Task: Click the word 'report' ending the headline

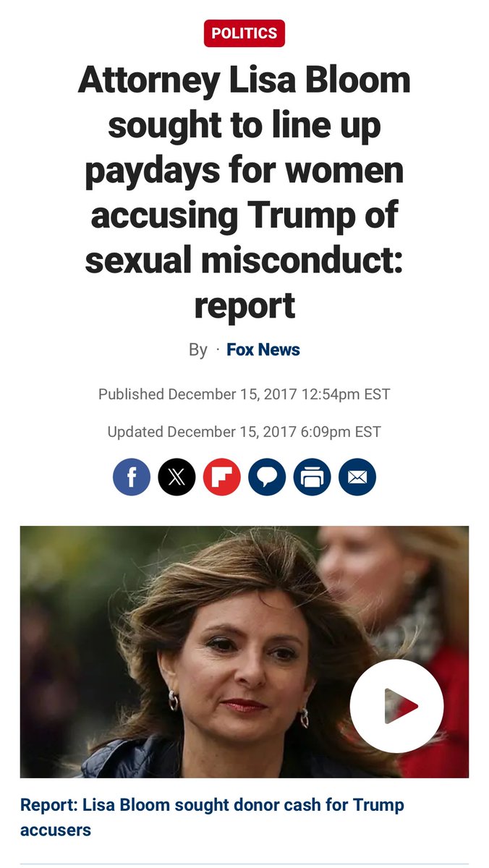Action: tap(244, 305)
